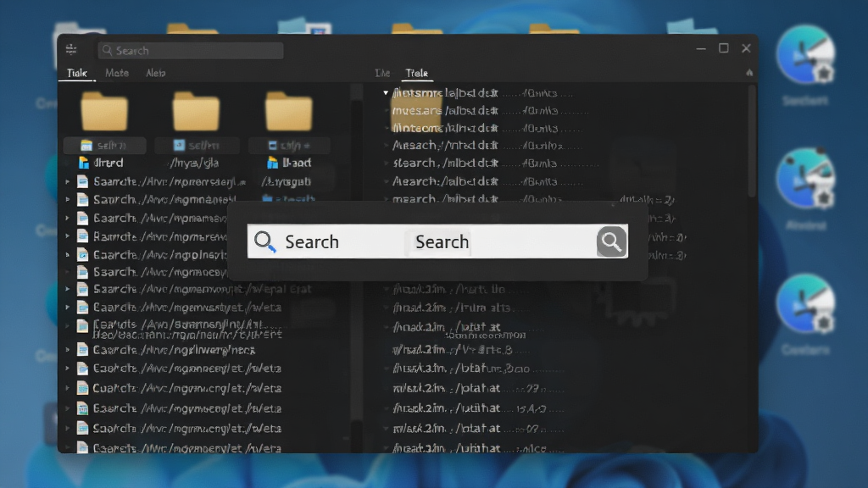Click the file icon of the "Ramrcite" row
The width and height of the screenshot is (868, 488).
tap(82, 236)
